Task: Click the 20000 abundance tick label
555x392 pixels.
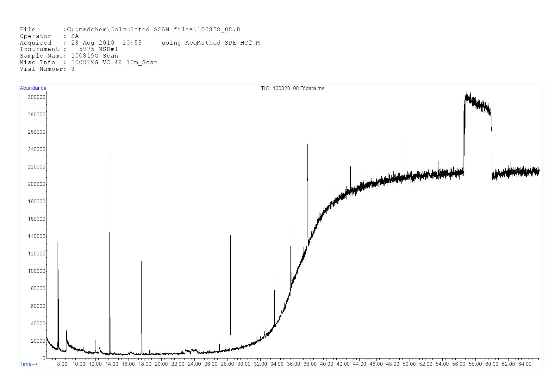Action: [x=38, y=341]
